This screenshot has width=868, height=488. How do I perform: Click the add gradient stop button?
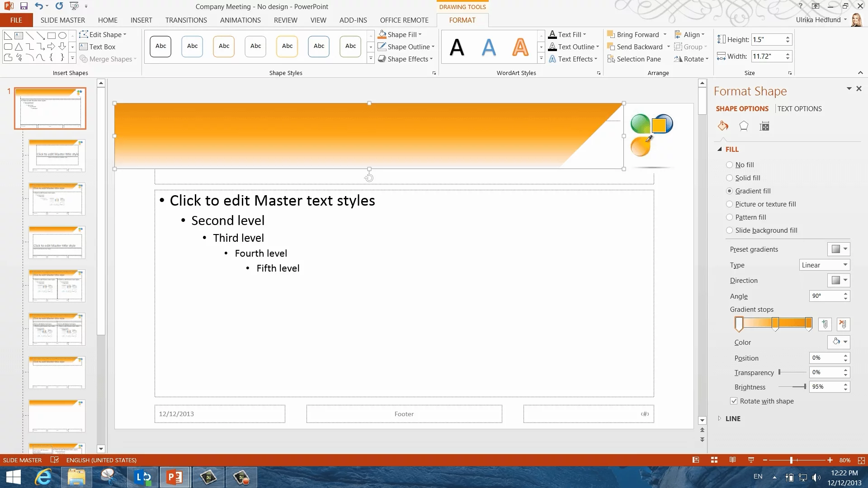825,324
